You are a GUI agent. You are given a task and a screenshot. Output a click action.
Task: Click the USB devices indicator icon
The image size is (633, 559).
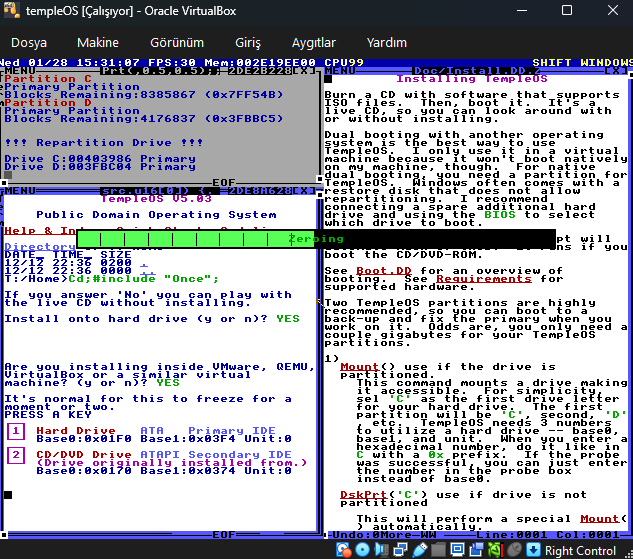419,550
